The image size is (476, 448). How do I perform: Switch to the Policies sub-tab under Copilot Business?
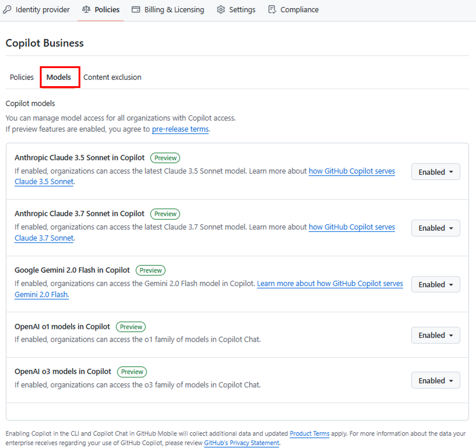point(22,77)
